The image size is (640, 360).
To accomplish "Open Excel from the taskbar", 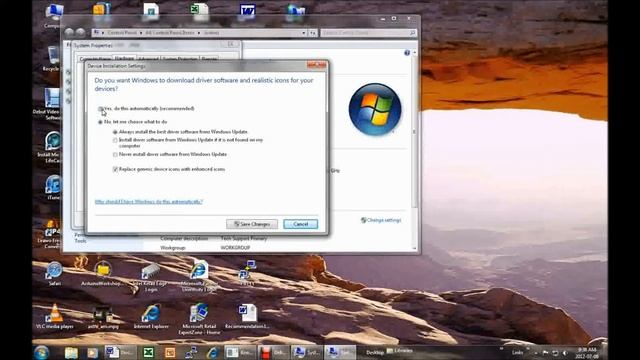I will click(x=148, y=352).
